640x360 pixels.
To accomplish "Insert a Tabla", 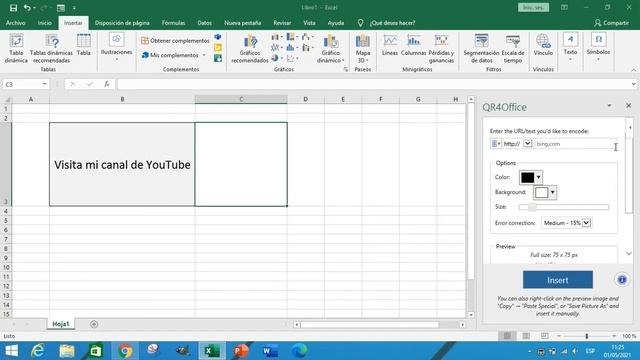I will (84, 45).
